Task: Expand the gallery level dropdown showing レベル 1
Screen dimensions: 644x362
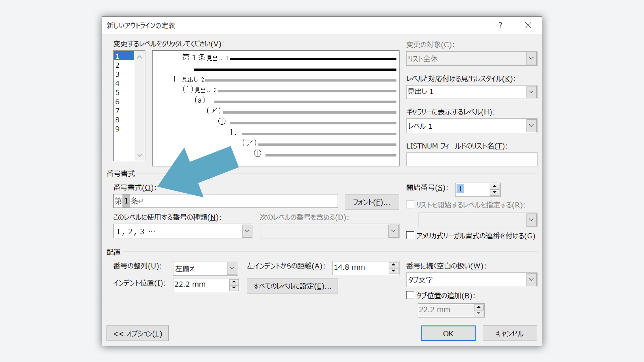Action: (531, 126)
